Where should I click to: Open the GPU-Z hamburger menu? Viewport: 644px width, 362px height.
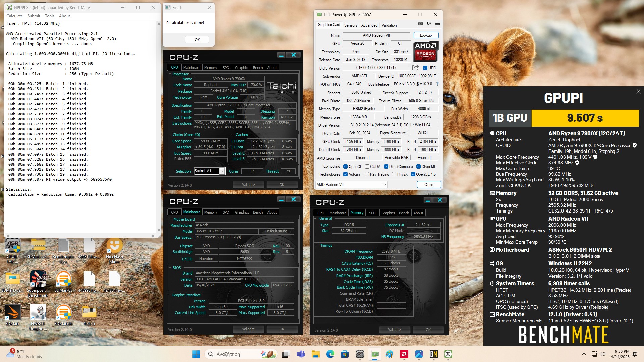click(437, 24)
